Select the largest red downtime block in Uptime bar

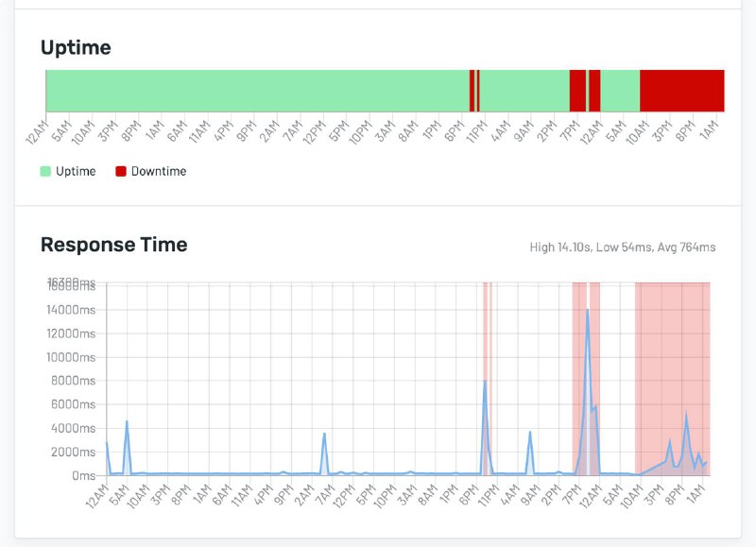(x=681, y=91)
